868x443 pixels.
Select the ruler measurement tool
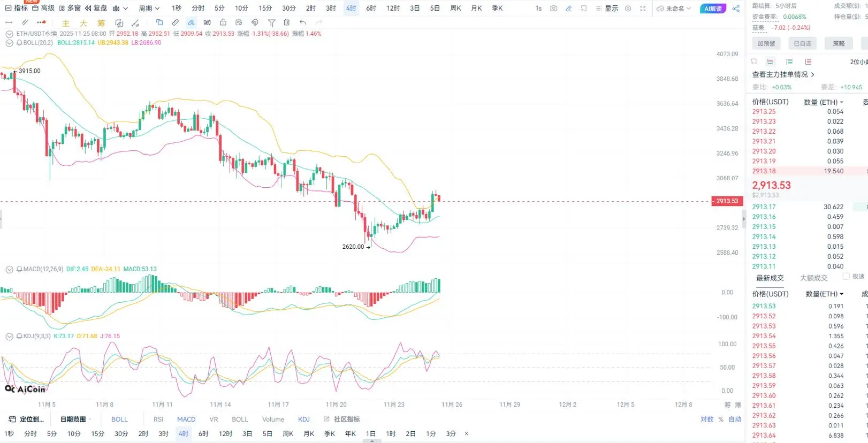coord(175,22)
